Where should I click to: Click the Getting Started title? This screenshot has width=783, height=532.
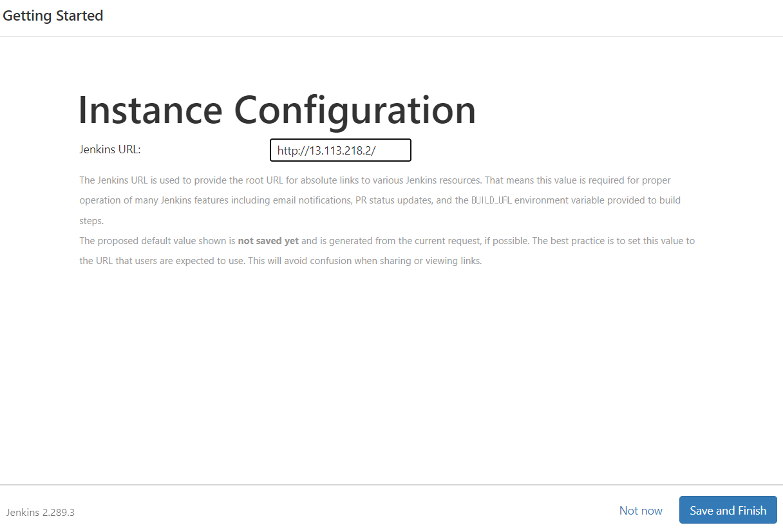53,15
